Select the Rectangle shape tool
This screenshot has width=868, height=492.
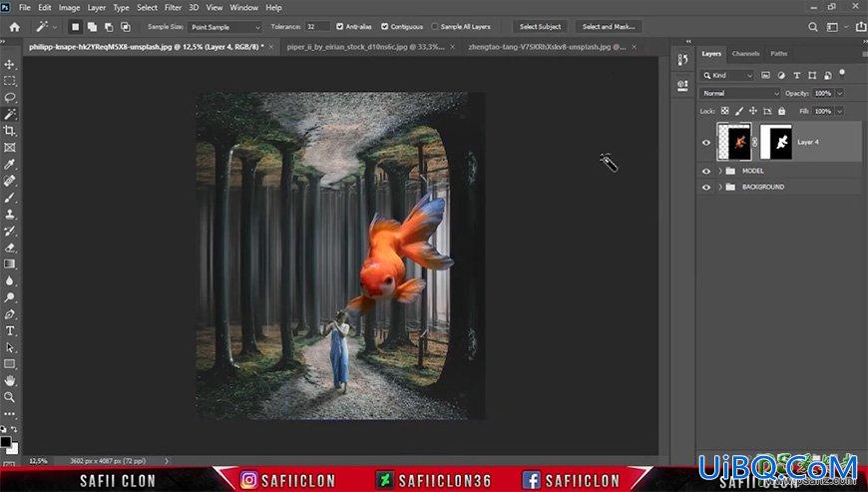click(9, 364)
